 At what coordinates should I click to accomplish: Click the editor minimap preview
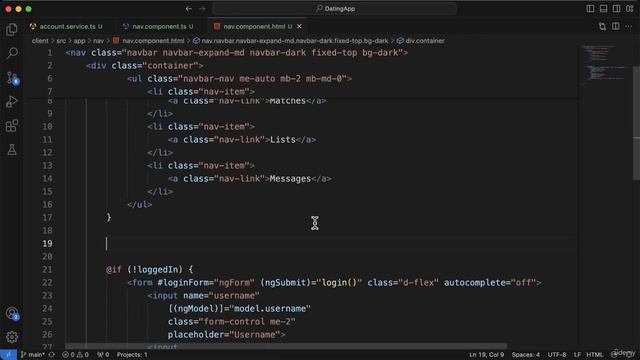[605, 65]
